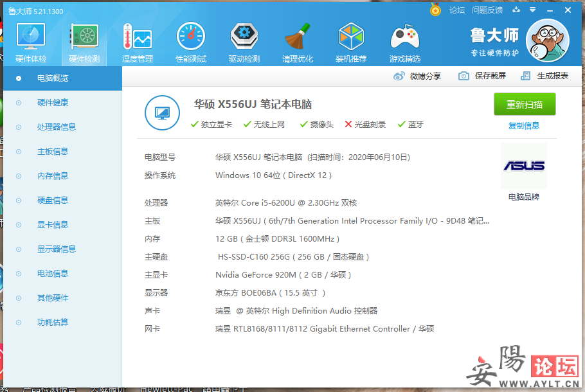This screenshot has width=585, height=392.
Task: Open 游戏精选 gamepad icon
Action: [405, 42]
